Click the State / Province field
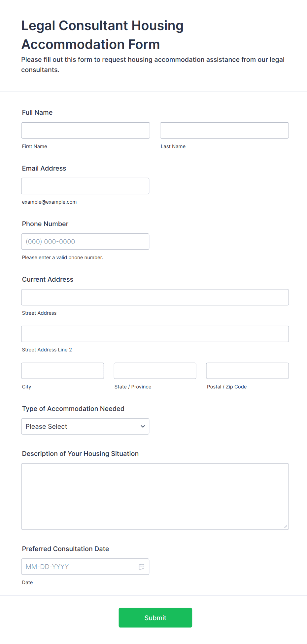 click(x=155, y=371)
